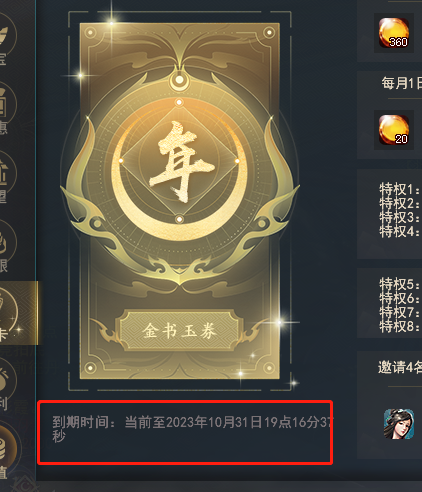Open the sidebar icon labeled 限

(6, 247)
